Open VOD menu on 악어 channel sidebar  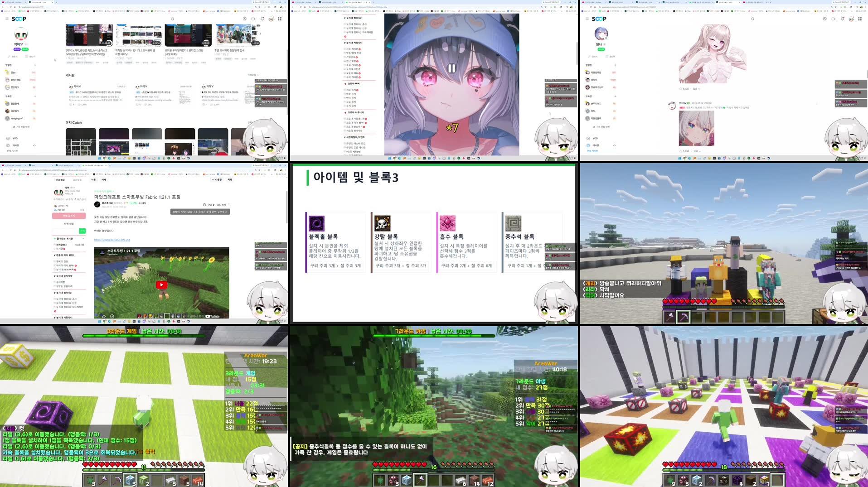[x=15, y=138]
